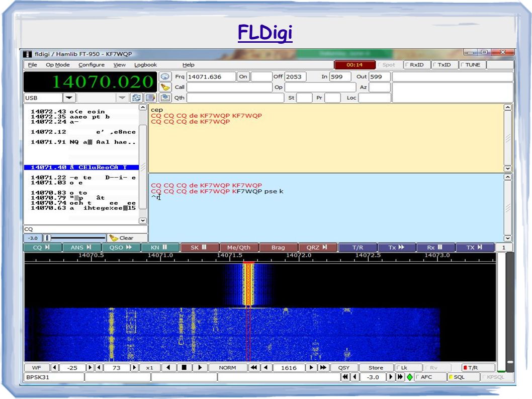Image resolution: width=532 pixels, height=399 pixels.
Task: Click the single right arrow after 1616
Action: pos(311,367)
